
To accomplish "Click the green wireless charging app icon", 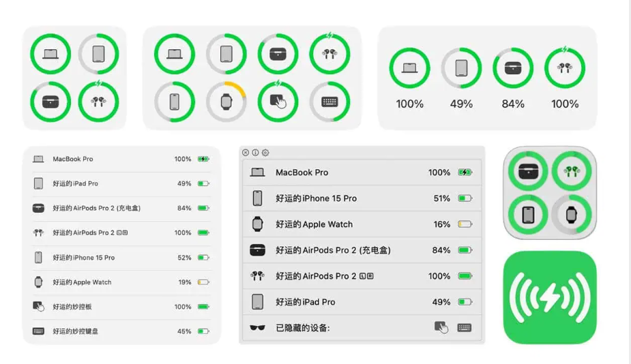I will coord(550,297).
